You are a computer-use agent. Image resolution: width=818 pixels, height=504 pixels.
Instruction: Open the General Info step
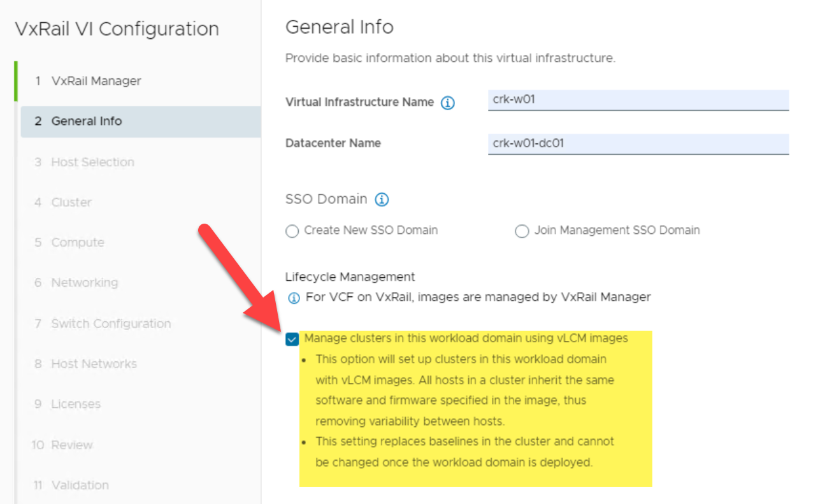[x=87, y=121]
